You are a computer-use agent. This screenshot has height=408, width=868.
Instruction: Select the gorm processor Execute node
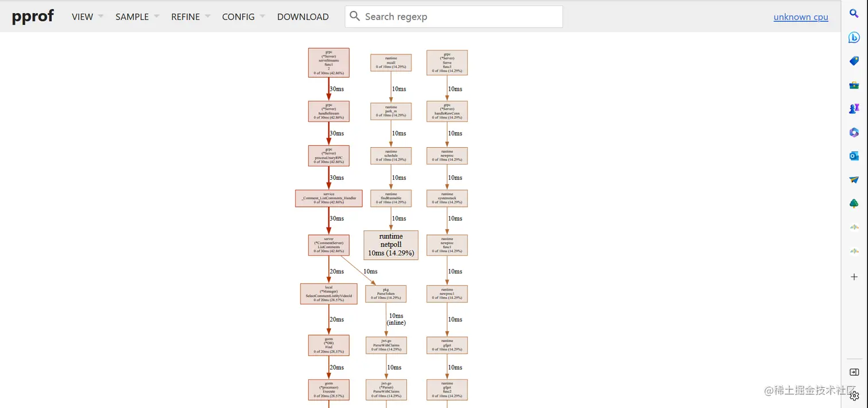[329, 390]
